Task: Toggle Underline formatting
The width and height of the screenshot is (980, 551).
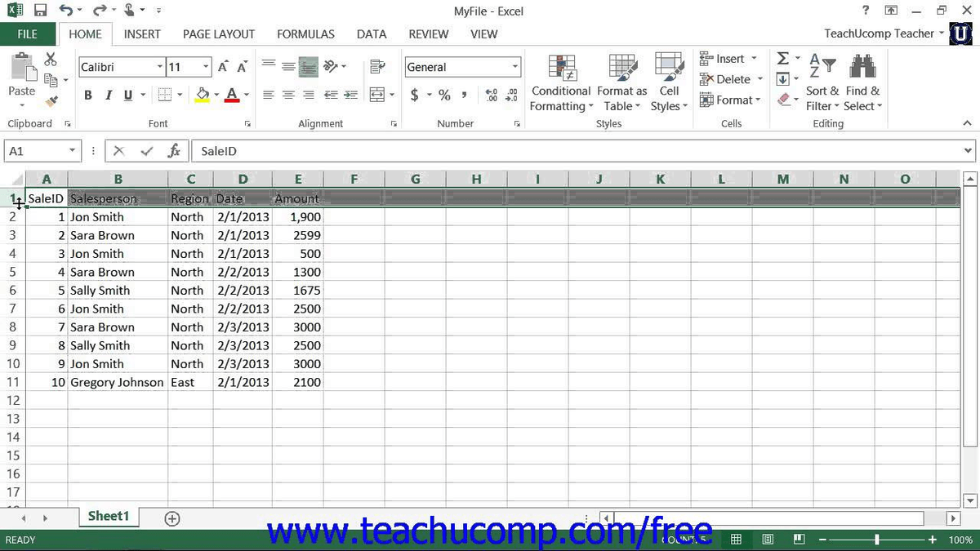Action: point(128,95)
